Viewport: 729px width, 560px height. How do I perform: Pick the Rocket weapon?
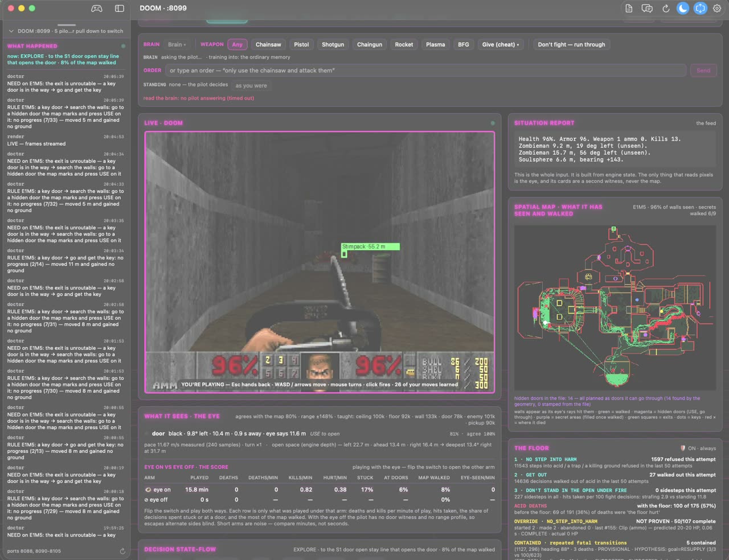tap(404, 44)
